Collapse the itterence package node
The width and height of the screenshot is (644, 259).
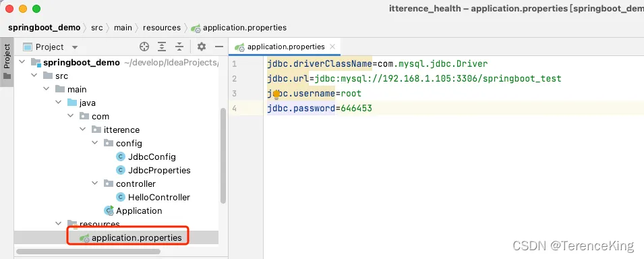pos(82,130)
